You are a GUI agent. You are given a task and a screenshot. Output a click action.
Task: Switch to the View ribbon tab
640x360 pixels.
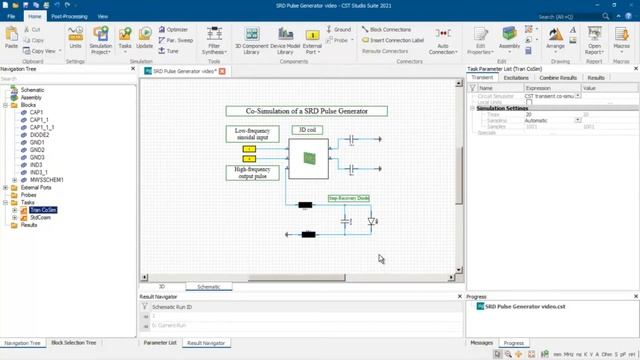coord(102,16)
